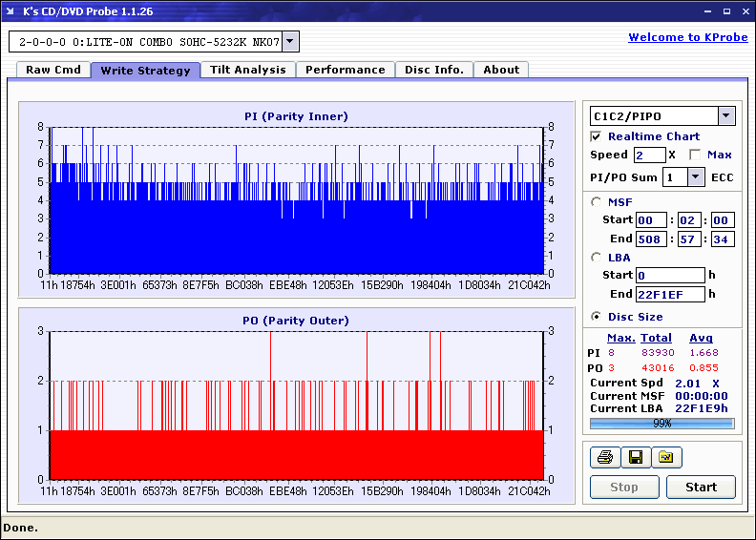
Task: Open the PI/PO Sum dropdown
Action: 695,177
